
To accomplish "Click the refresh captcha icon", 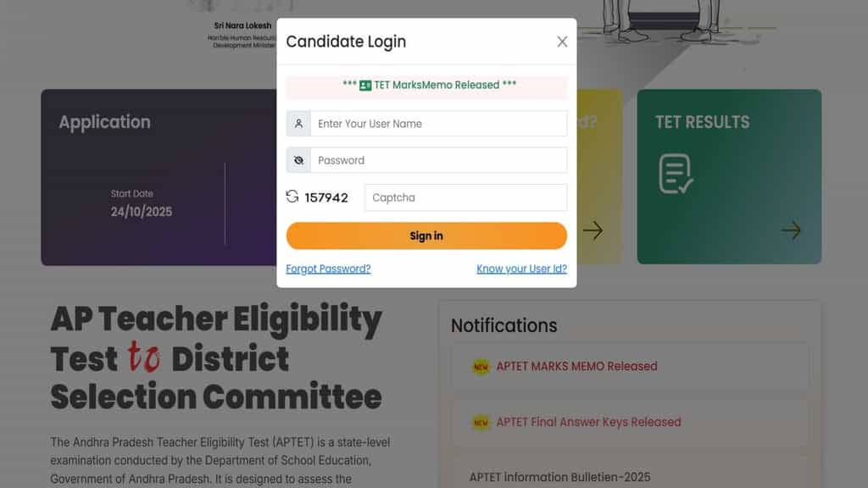I will pyautogui.click(x=293, y=197).
